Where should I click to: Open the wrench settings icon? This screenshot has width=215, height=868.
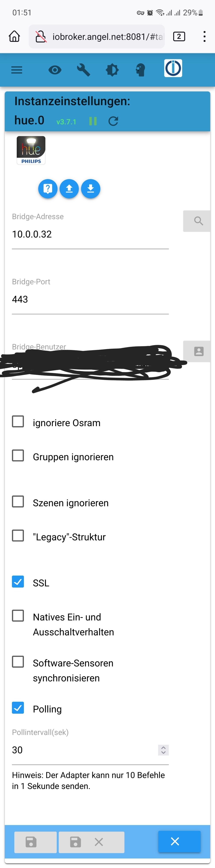pos(83,70)
